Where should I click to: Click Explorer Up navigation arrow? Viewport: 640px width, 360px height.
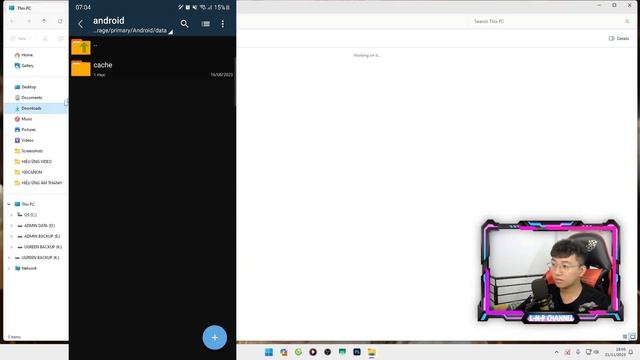pyautogui.click(x=44, y=21)
